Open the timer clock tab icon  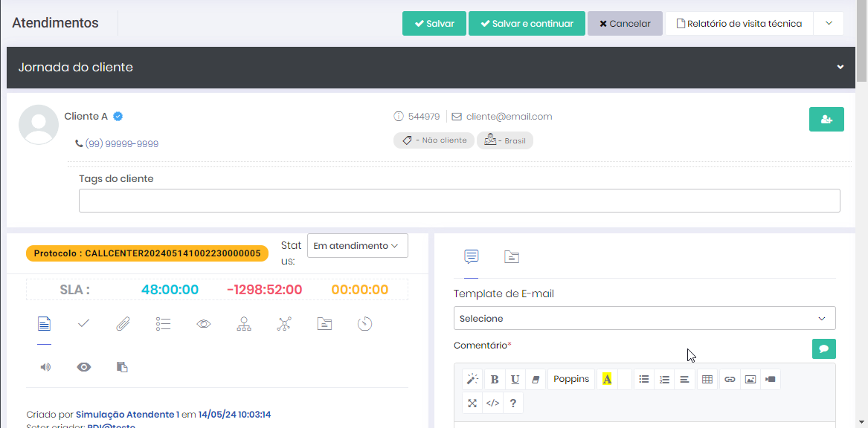[364, 324]
